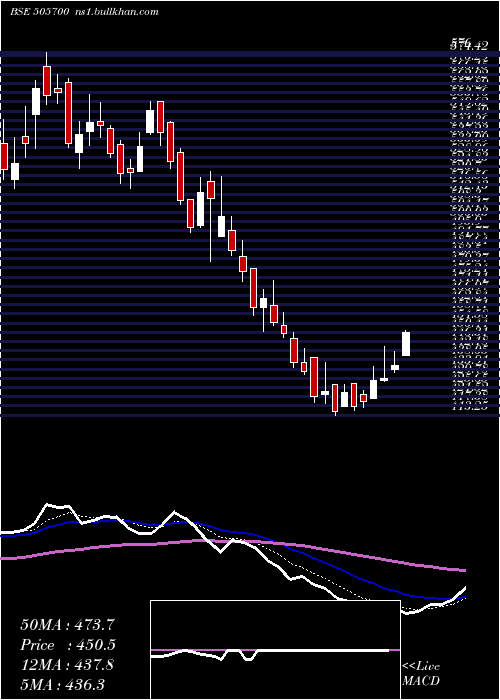500x700 pixels.
Task: Click the "BSE 505700" chart title text
Action: pos(39,12)
